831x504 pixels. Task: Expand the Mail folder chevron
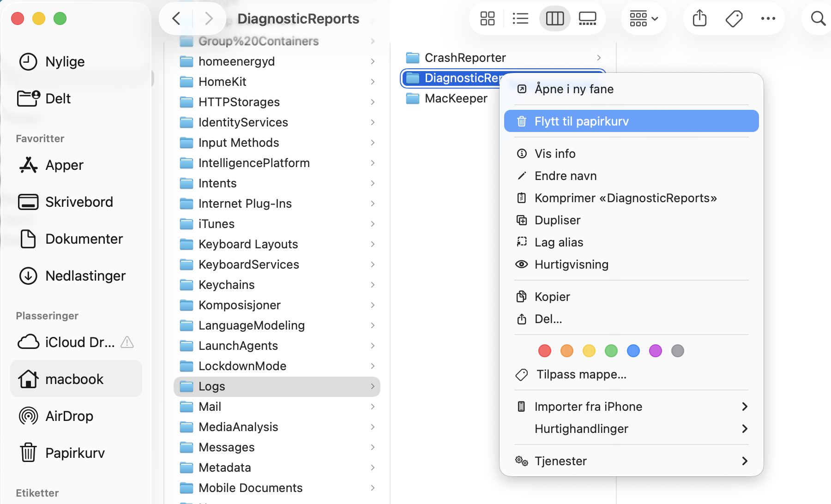click(x=373, y=407)
